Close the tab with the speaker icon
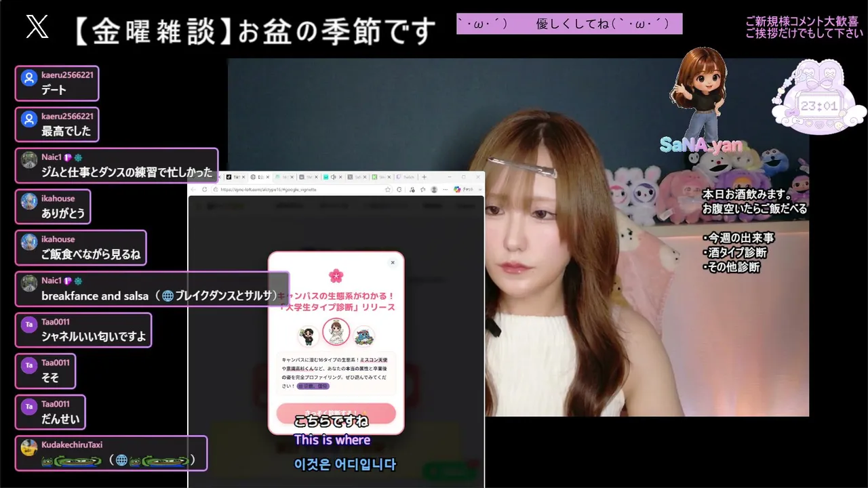 coord(340,177)
